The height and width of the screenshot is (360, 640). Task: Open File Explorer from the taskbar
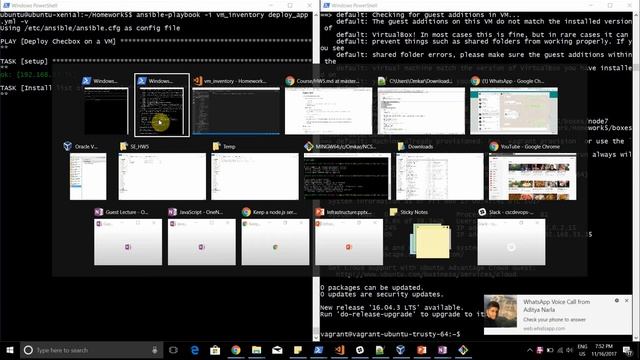256,350
